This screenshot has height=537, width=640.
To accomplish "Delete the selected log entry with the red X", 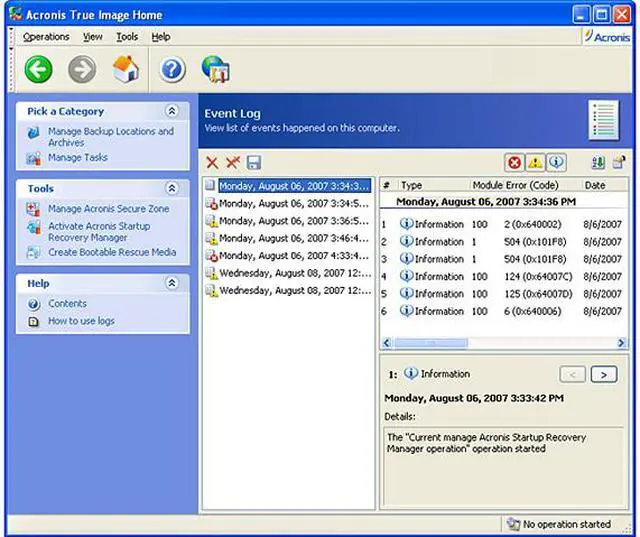I will point(212,163).
